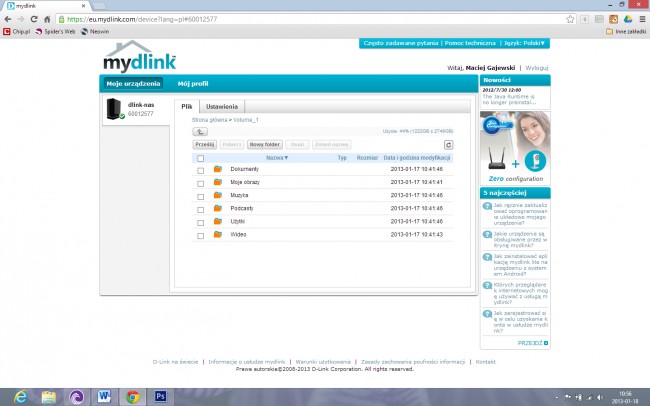
Task: Refresh the file list icon
Action: tap(448, 145)
